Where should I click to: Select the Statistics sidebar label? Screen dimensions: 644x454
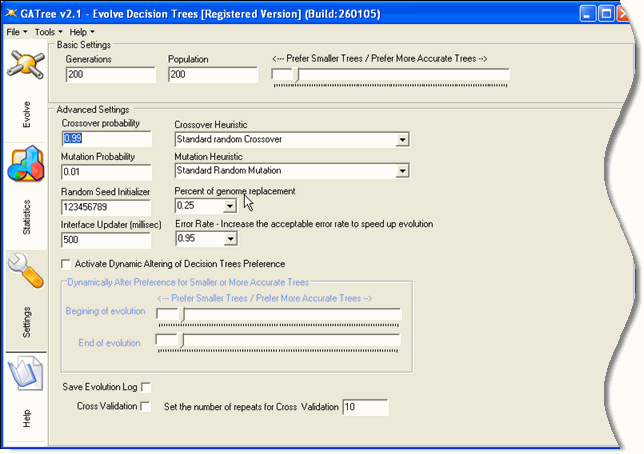[26, 217]
